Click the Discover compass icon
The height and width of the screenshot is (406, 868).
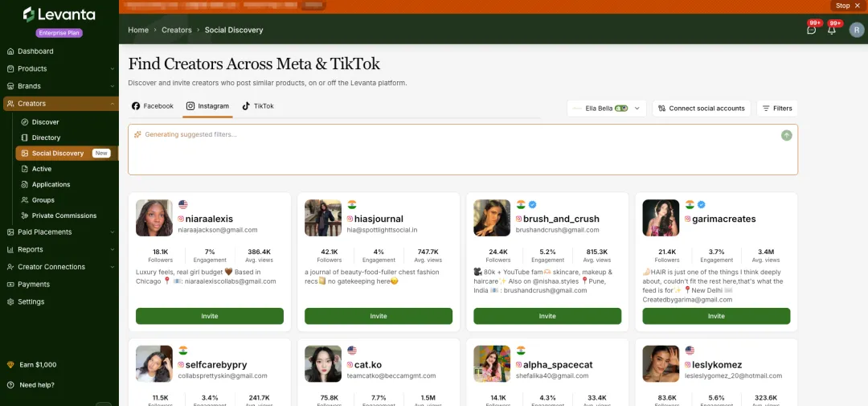click(24, 122)
